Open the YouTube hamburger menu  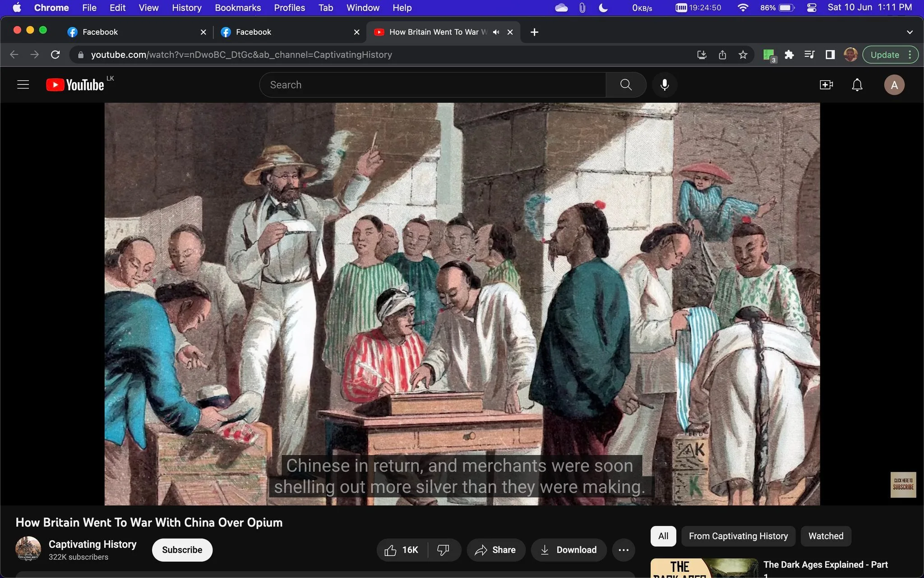coord(23,84)
